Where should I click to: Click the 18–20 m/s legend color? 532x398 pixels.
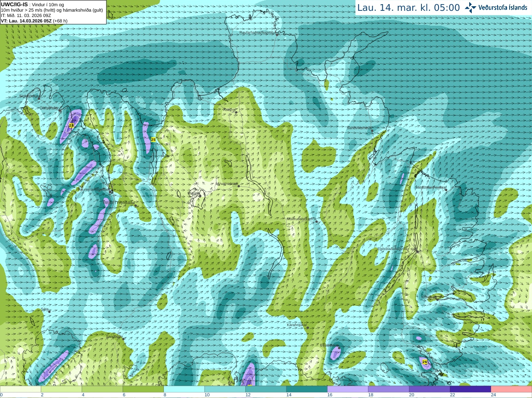click(389, 389)
